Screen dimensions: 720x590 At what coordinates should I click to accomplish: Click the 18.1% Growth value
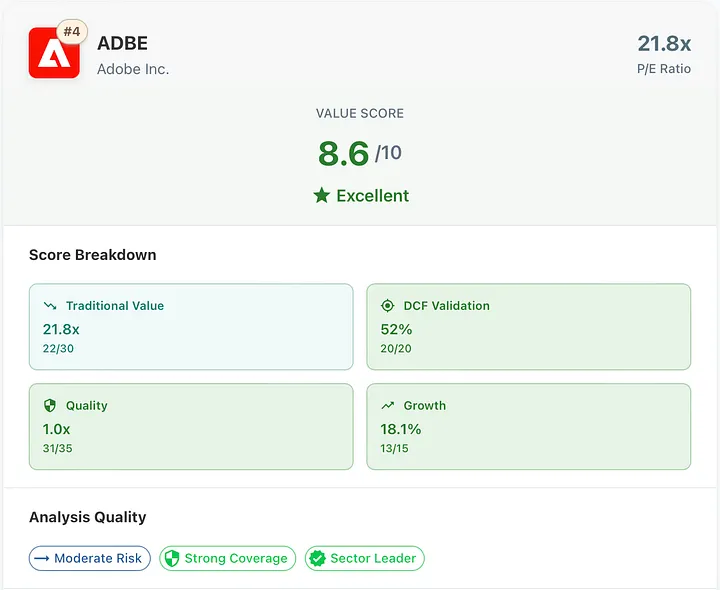pyautogui.click(x=401, y=429)
